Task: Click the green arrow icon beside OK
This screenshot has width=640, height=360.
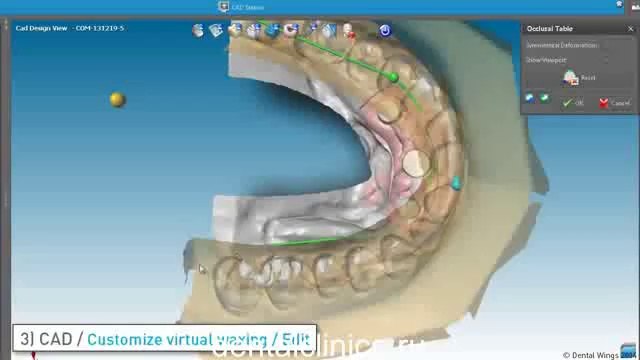Action: [x=544, y=98]
